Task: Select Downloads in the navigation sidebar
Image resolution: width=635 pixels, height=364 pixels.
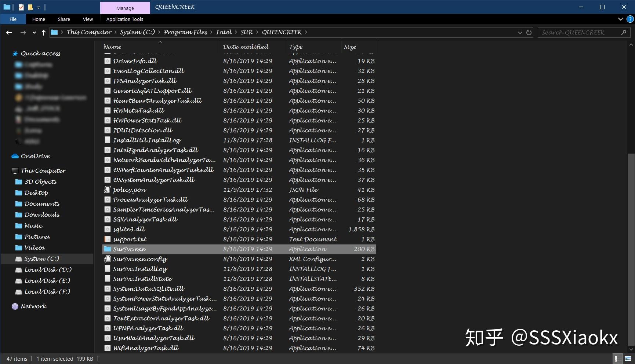Action: click(41, 214)
